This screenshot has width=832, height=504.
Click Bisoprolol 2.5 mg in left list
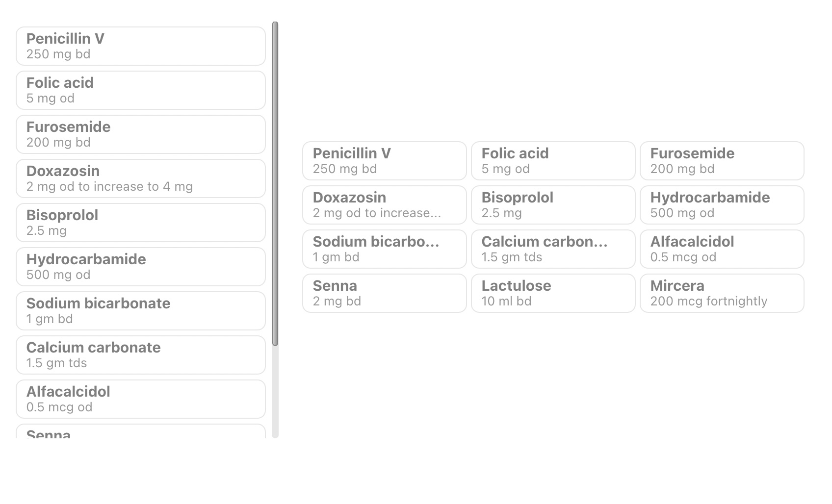coord(140,223)
